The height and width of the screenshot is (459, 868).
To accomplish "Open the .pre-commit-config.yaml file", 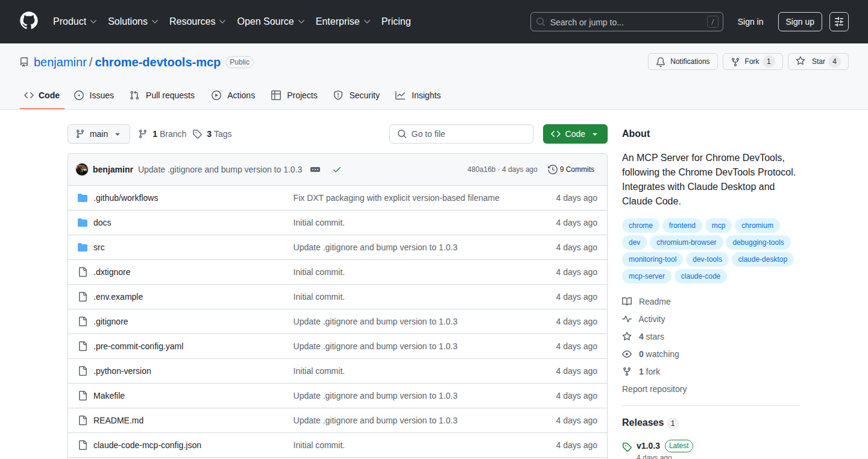I will (x=139, y=346).
